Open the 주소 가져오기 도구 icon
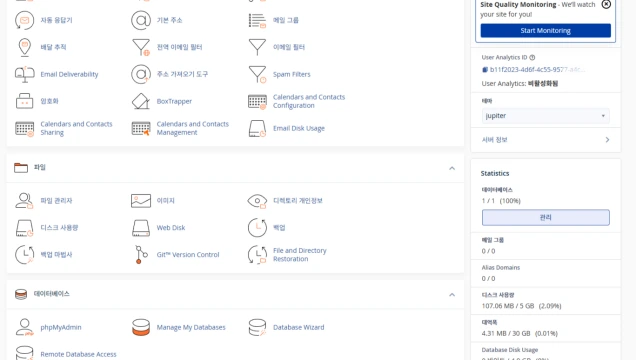Viewport: 636px width, 360px height. (141, 74)
